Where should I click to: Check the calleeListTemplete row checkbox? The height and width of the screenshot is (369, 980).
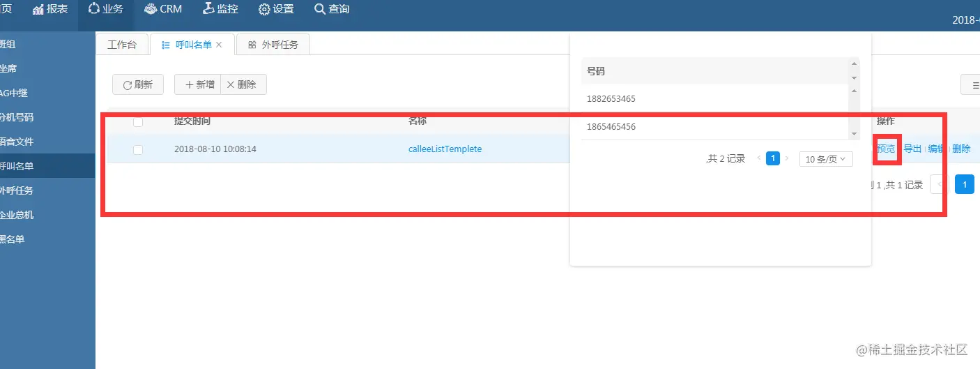tap(138, 149)
